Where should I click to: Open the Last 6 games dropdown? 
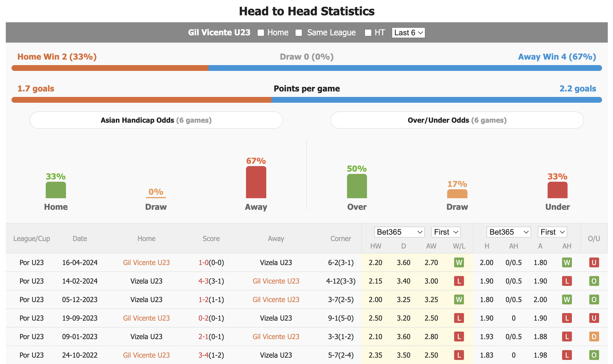408,33
